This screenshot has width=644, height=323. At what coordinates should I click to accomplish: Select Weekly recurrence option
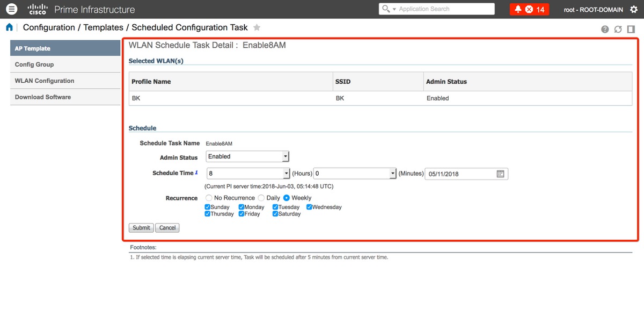tap(287, 198)
